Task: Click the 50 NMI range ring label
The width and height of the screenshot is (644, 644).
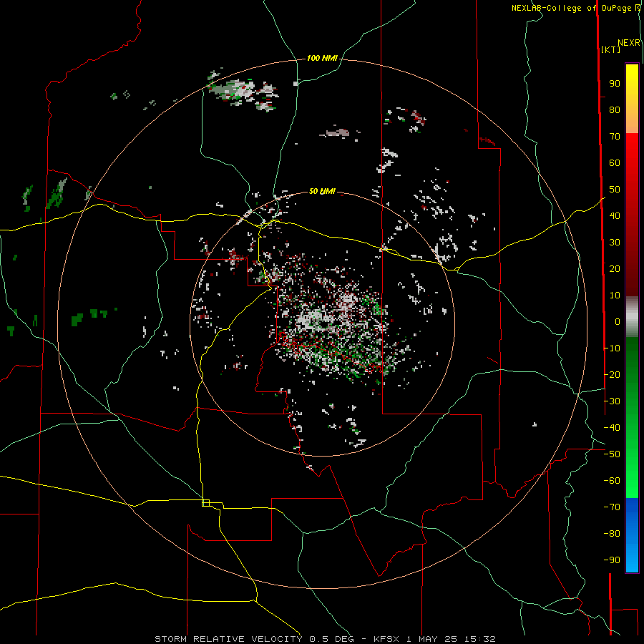Action: pos(322,191)
